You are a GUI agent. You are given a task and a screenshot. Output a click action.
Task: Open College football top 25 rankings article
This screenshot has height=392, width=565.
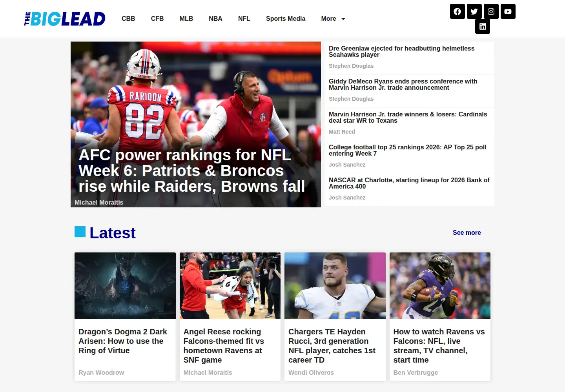click(407, 150)
